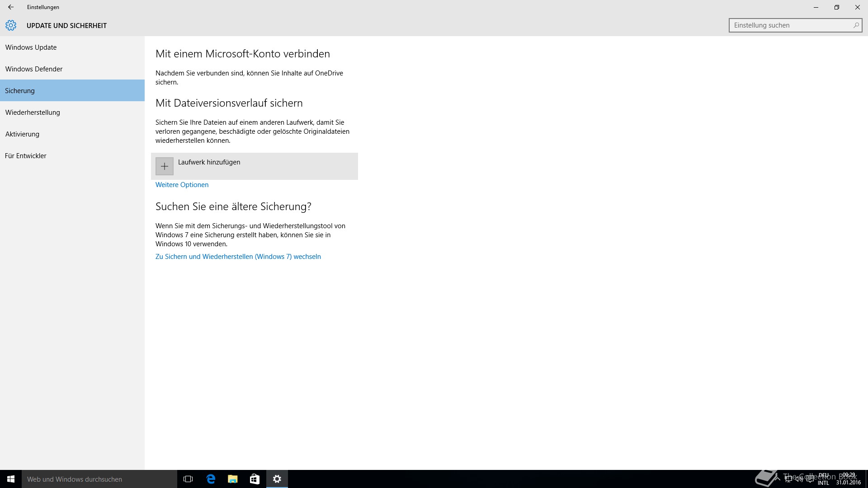
Task: Open the volume tray icon
Action: click(x=799, y=479)
